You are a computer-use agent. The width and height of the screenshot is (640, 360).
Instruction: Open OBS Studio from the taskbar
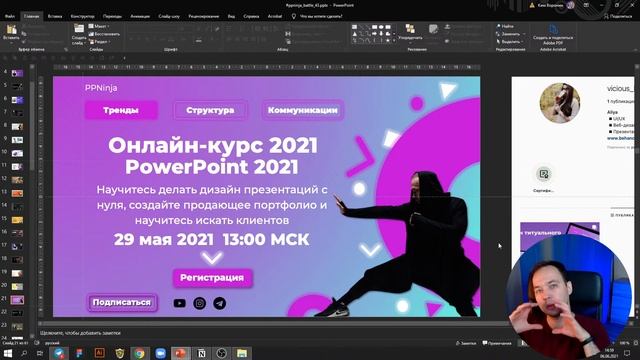222,353
